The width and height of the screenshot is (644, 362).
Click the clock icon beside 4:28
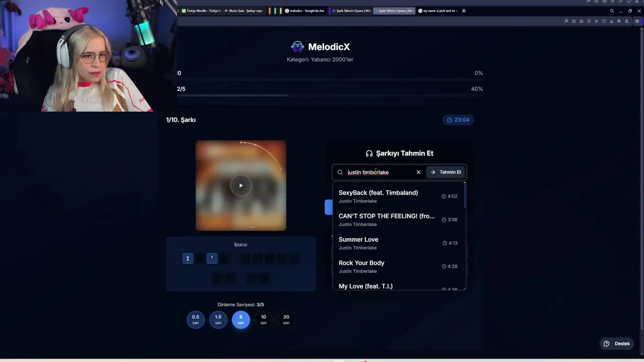tap(444, 266)
